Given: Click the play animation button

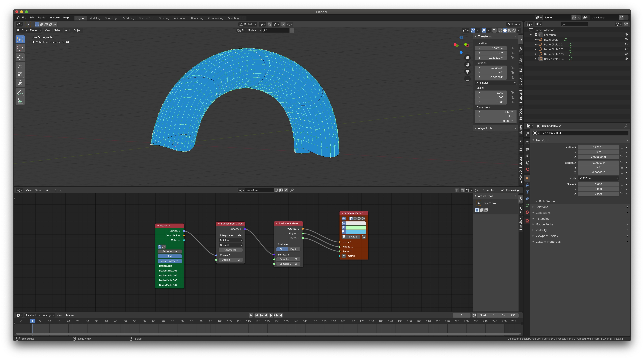Looking at the screenshot, I should pyautogui.click(x=271, y=315).
